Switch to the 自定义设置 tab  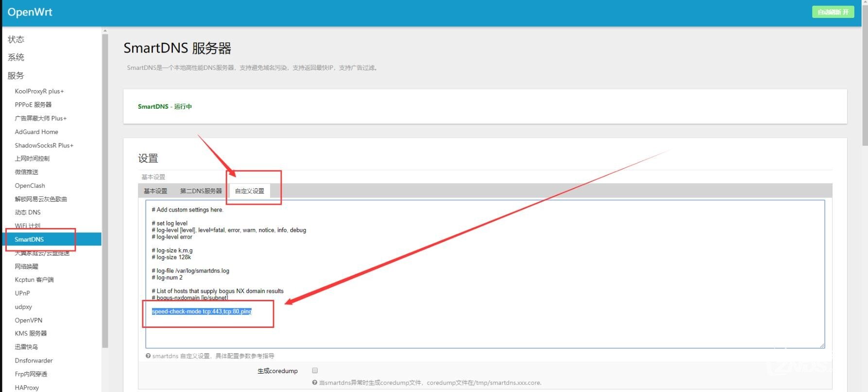coord(250,191)
